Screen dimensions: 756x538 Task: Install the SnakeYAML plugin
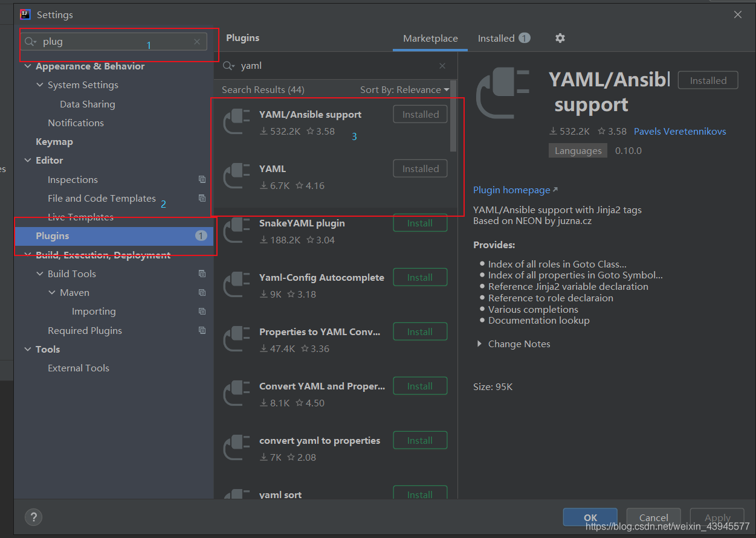point(420,223)
